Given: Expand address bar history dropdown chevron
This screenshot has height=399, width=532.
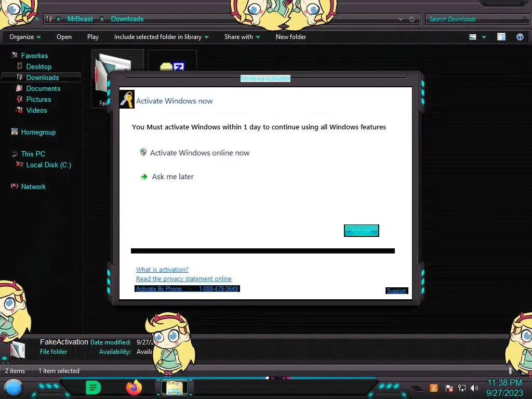Looking at the screenshot, I should (401, 19).
